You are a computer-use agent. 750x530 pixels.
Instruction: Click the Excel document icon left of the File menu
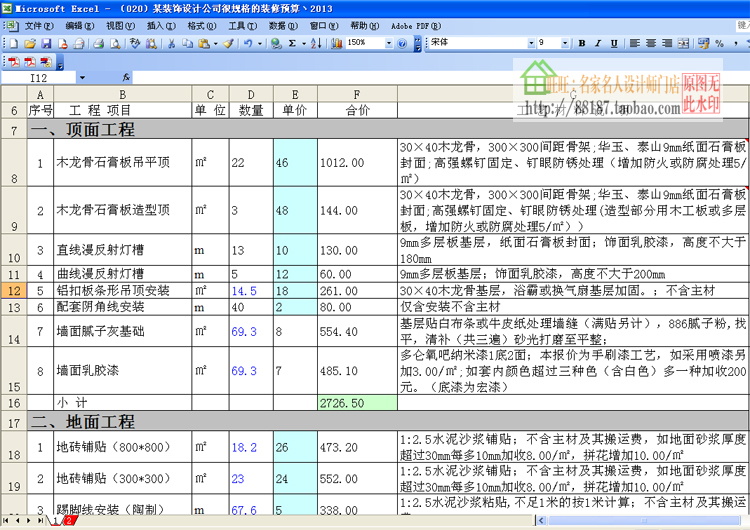pos(11,25)
